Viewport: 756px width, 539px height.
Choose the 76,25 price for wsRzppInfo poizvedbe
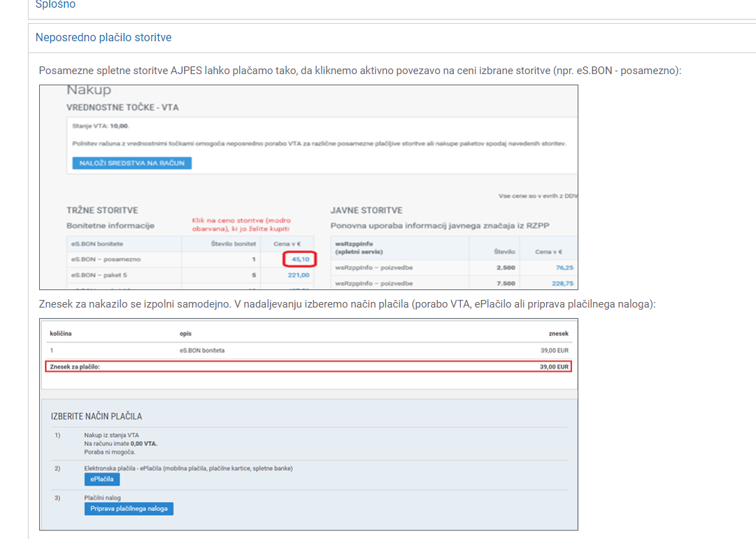tap(564, 267)
